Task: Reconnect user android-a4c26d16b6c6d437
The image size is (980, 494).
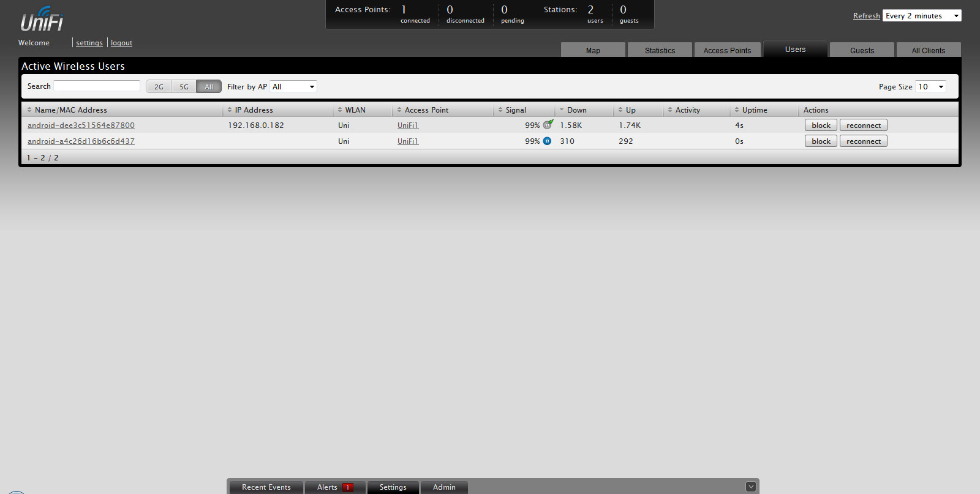Action: coord(864,141)
